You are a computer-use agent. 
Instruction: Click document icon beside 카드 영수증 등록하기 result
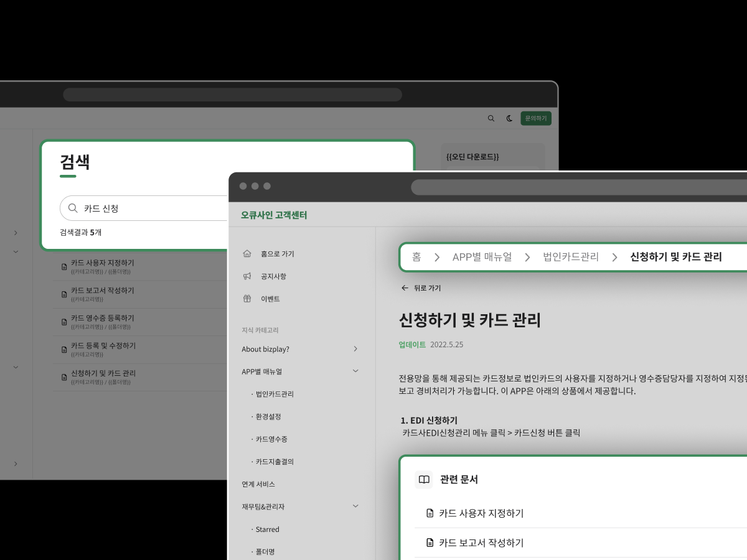tap(64, 322)
